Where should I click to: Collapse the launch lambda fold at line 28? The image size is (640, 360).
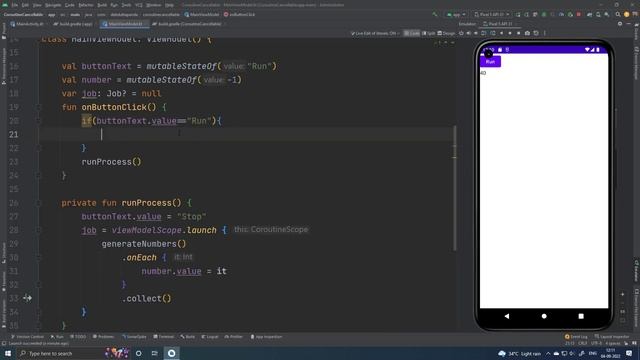[38, 230]
